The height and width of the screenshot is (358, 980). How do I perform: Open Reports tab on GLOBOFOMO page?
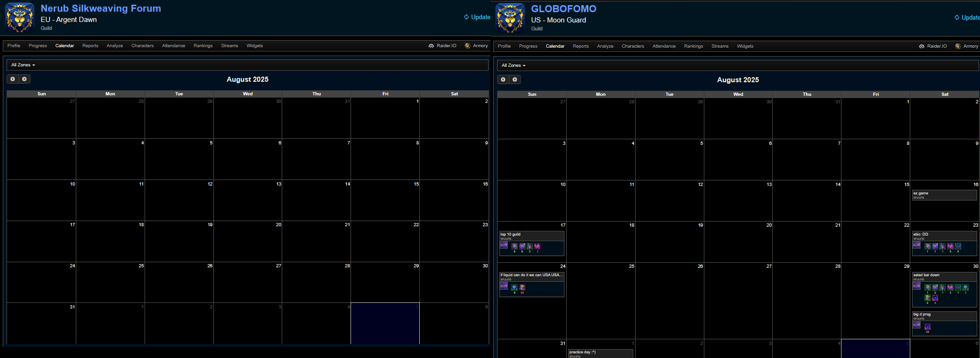coord(581,46)
